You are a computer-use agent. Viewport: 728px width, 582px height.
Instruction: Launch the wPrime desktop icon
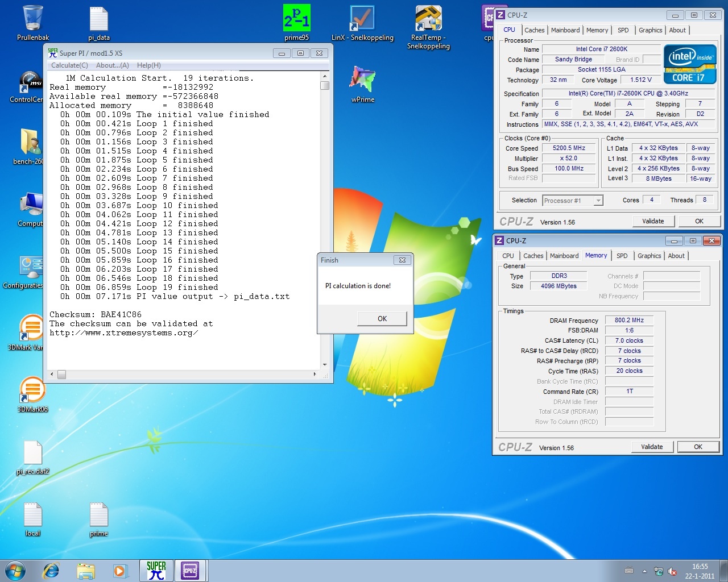[x=362, y=84]
